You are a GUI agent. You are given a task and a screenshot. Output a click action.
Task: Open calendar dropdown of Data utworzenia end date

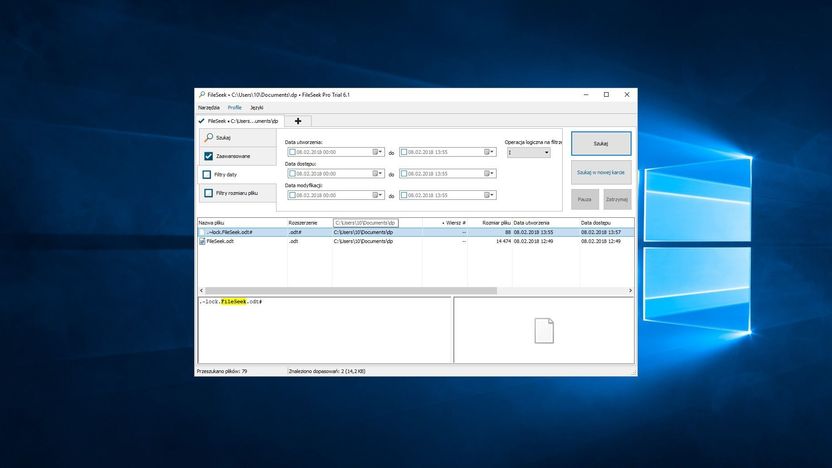click(489, 152)
